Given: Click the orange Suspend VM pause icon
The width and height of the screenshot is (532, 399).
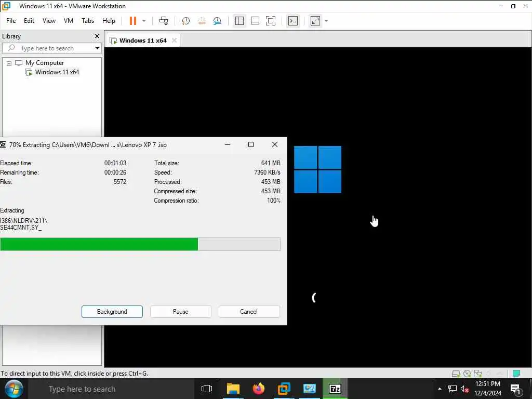Looking at the screenshot, I should [x=132, y=21].
